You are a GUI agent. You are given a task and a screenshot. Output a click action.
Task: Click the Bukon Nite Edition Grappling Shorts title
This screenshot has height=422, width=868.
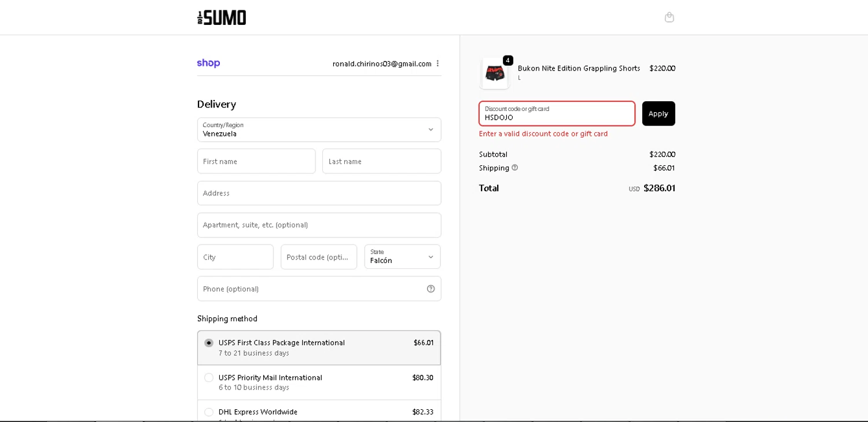(x=579, y=68)
